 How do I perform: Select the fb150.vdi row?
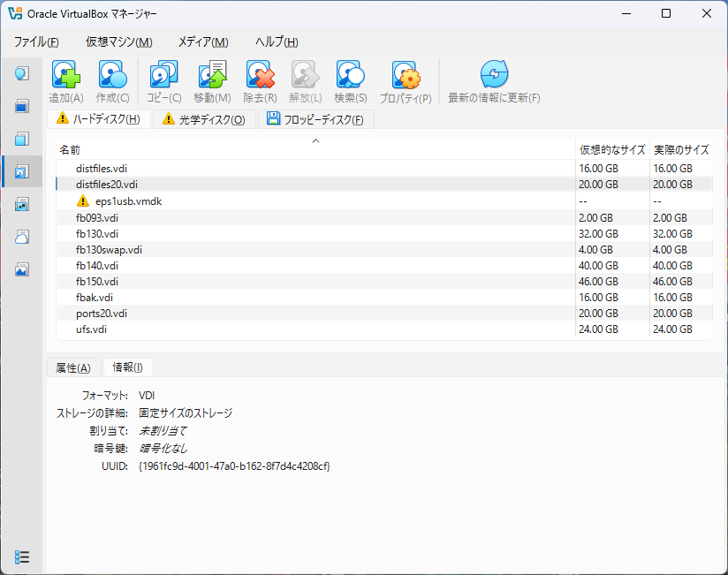(x=384, y=281)
